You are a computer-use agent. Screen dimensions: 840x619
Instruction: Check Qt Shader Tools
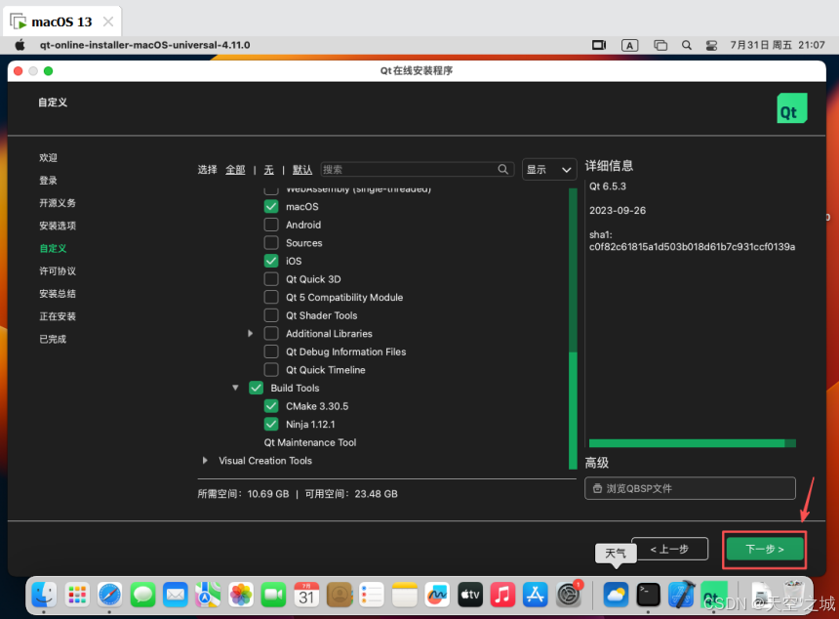point(271,315)
